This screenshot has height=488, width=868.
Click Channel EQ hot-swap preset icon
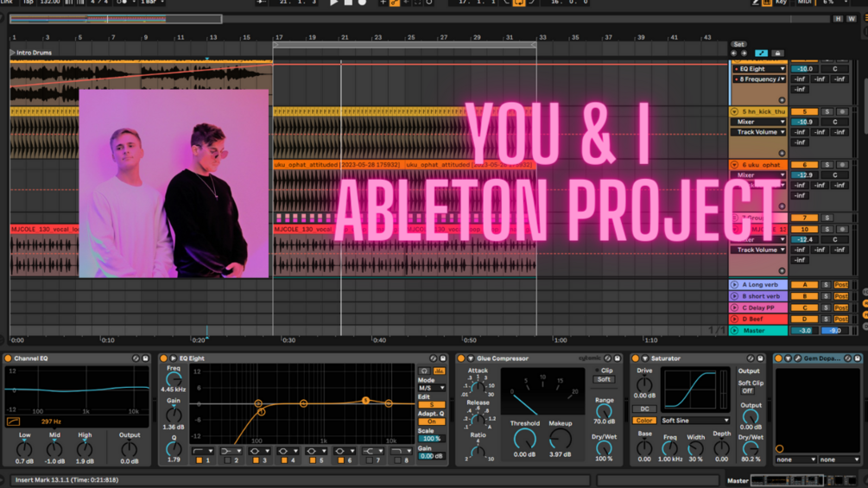tap(136, 358)
